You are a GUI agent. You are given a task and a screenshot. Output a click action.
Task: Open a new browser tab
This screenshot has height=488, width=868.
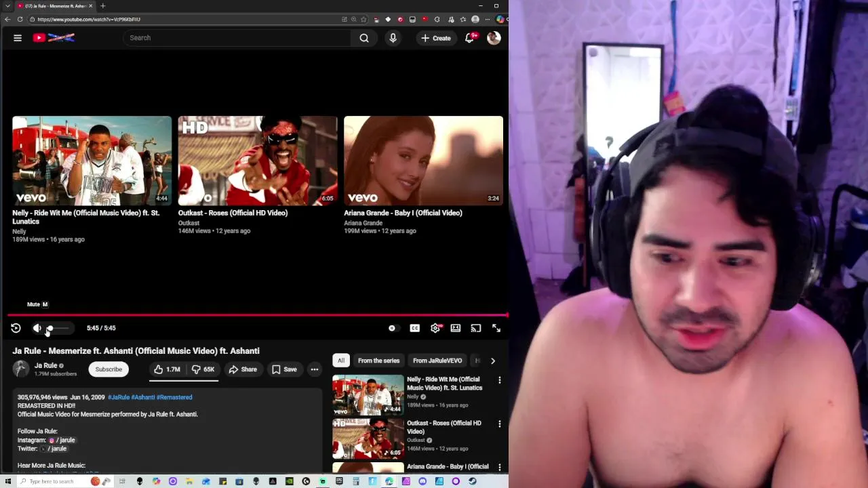click(x=102, y=6)
